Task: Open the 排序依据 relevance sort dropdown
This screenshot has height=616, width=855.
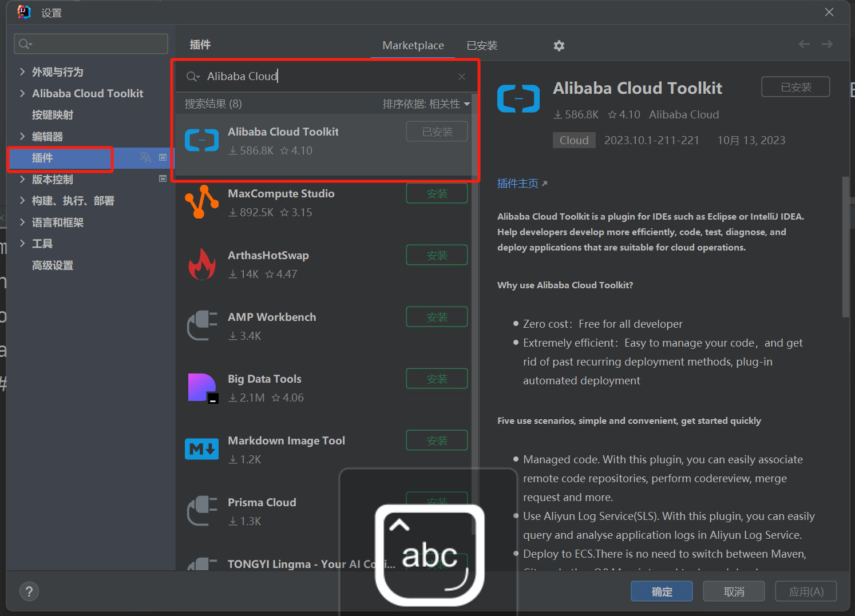Action: pyautogui.click(x=426, y=104)
